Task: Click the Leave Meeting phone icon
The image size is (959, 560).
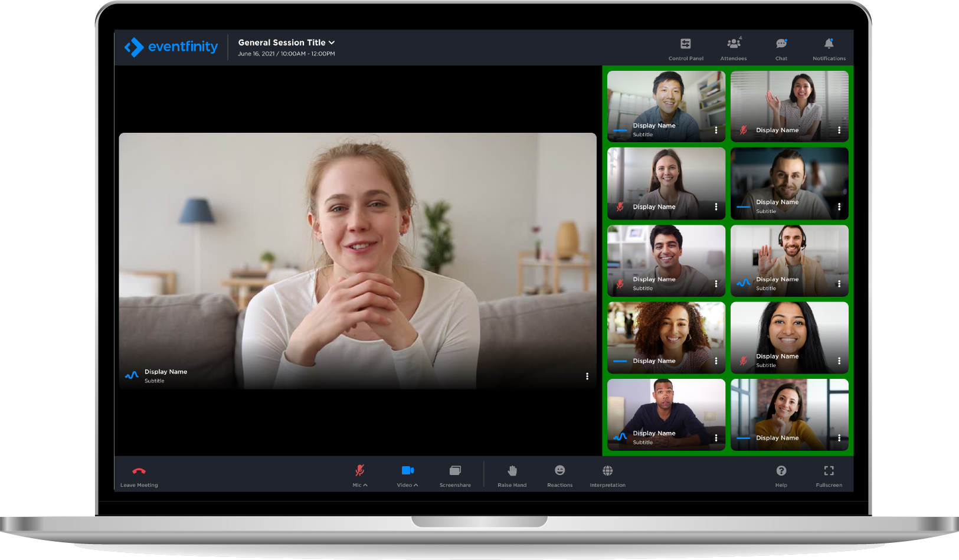Action: pos(139,471)
